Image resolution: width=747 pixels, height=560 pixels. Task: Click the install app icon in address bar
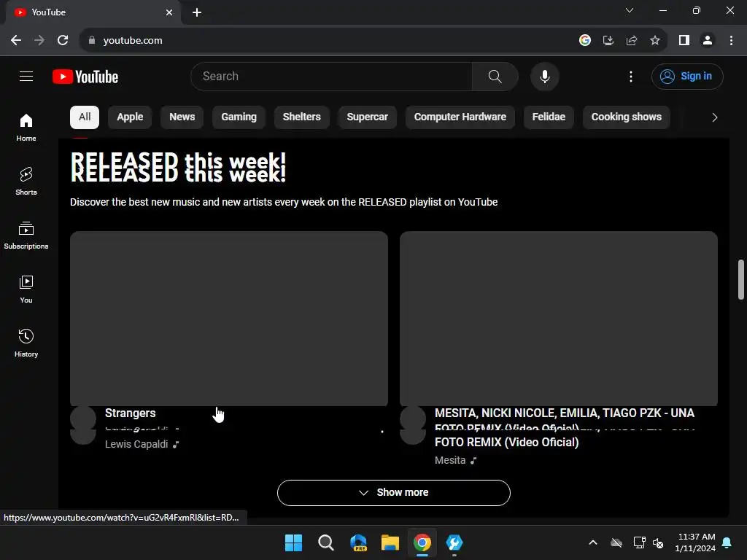[608, 41]
